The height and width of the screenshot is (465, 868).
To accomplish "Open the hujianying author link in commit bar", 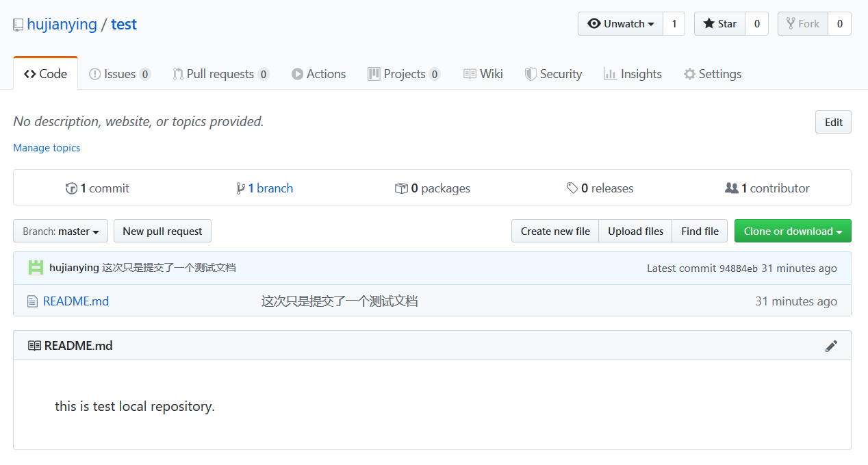I will pos(74,268).
